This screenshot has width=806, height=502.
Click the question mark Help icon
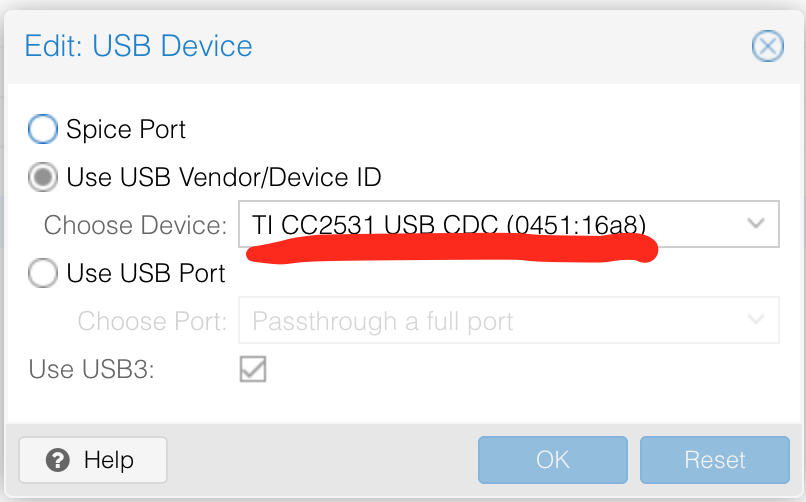point(58,460)
